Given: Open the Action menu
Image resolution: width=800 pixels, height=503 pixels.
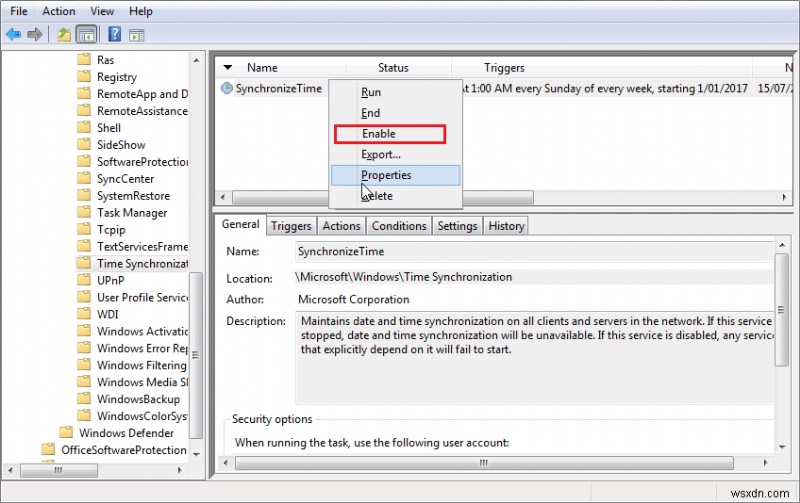Looking at the screenshot, I should click(x=59, y=11).
